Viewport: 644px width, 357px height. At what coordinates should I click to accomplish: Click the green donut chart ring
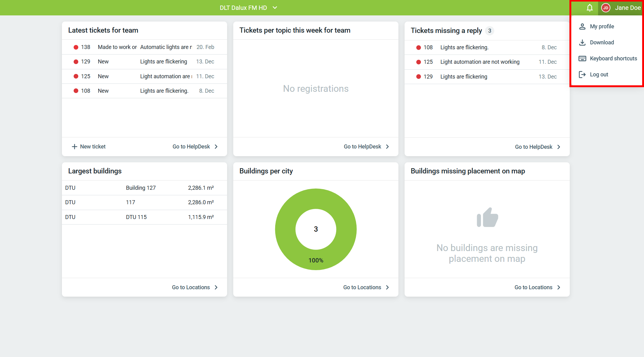coord(285,229)
